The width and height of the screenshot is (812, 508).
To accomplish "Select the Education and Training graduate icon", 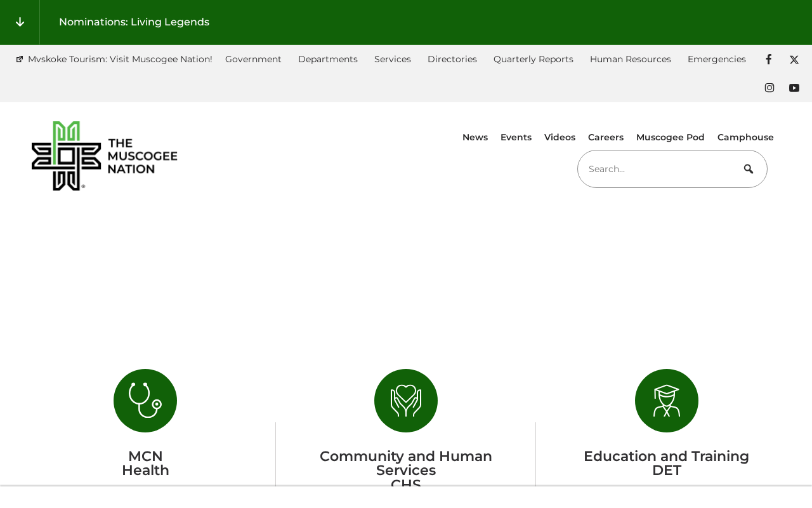I will click(x=666, y=401).
